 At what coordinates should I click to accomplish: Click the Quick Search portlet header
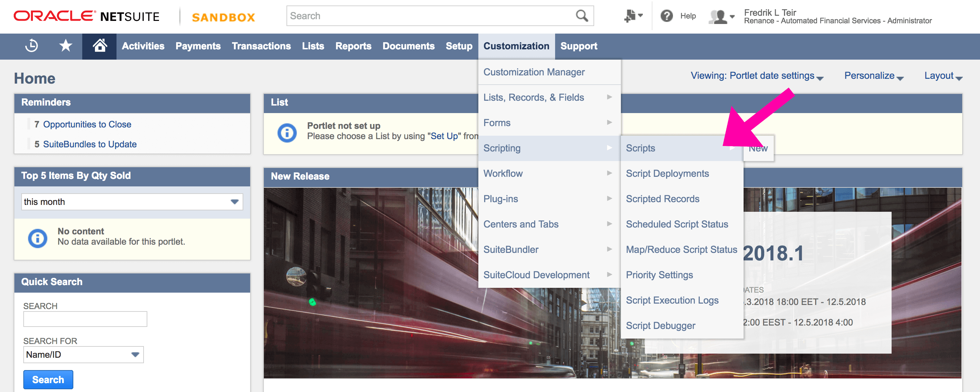coord(132,282)
